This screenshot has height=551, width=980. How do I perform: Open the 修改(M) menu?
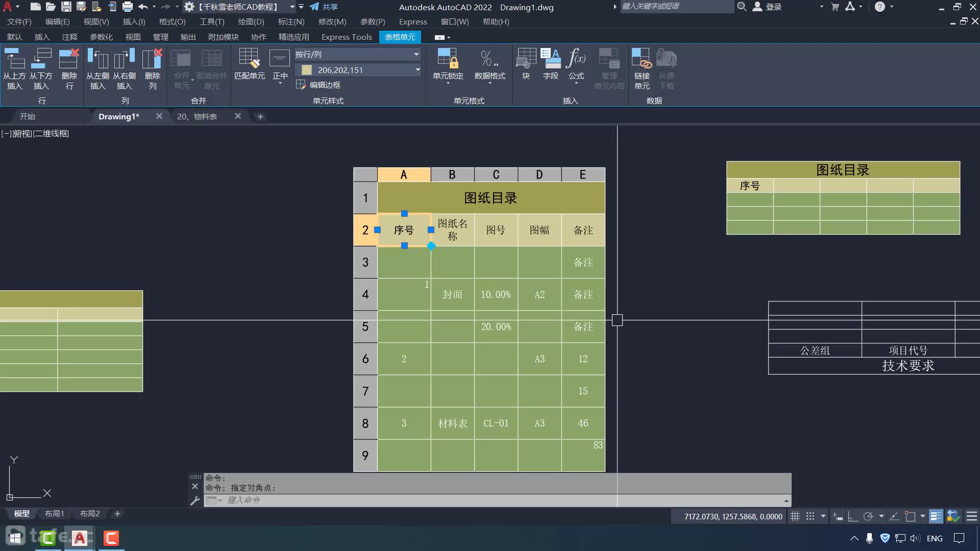(332, 22)
